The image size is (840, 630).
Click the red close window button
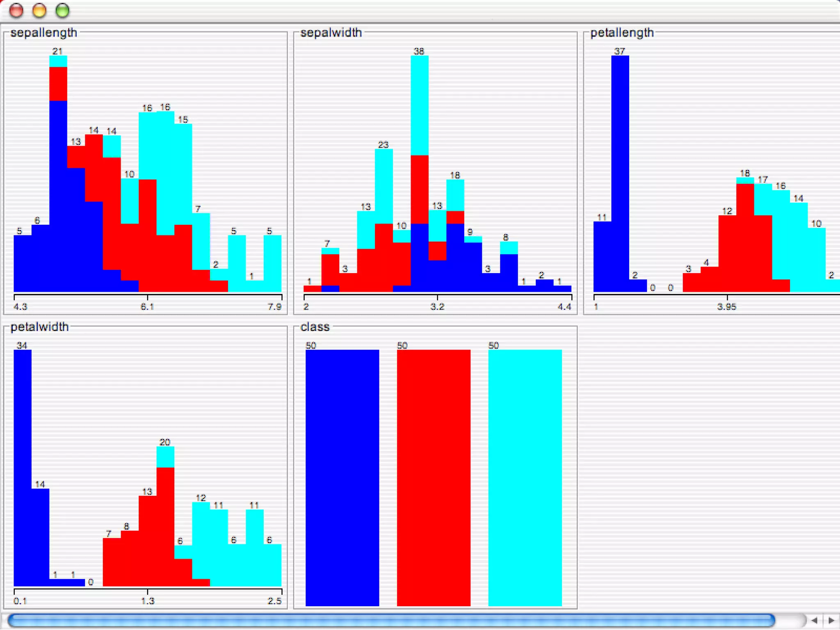16,11
